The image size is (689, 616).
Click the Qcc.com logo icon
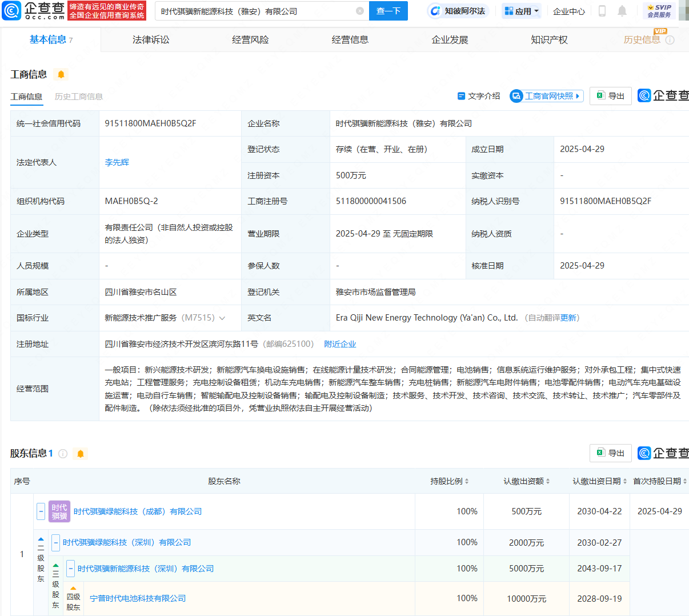pos(11,11)
